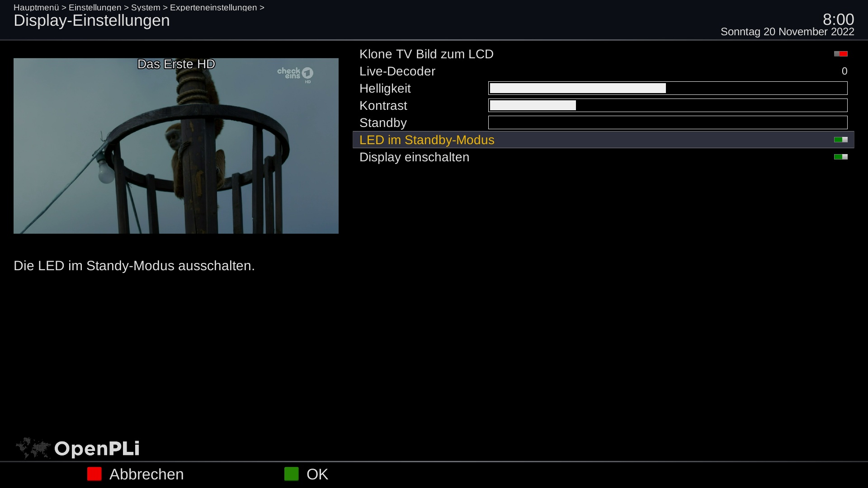Click the empty Standby brightness slider
Screen dimensions: 868x488
tap(667, 122)
